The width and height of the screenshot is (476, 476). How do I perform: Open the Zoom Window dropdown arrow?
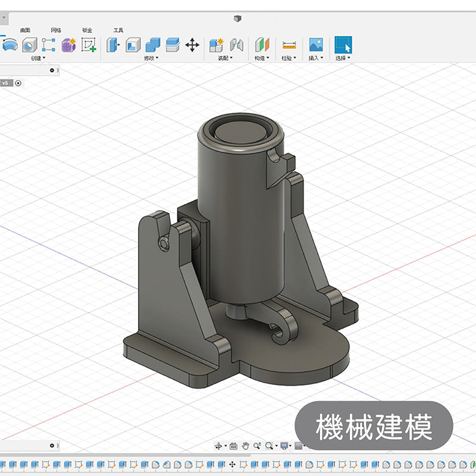[x=276, y=446]
